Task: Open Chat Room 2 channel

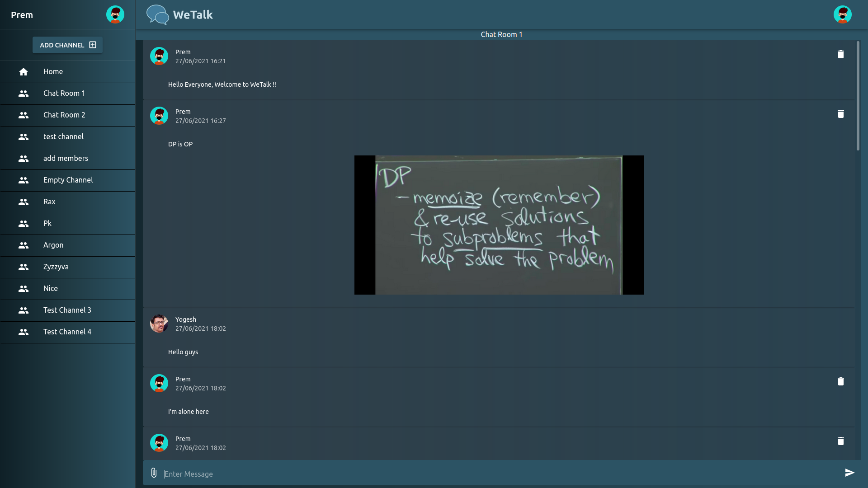Action: pyautogui.click(x=64, y=115)
